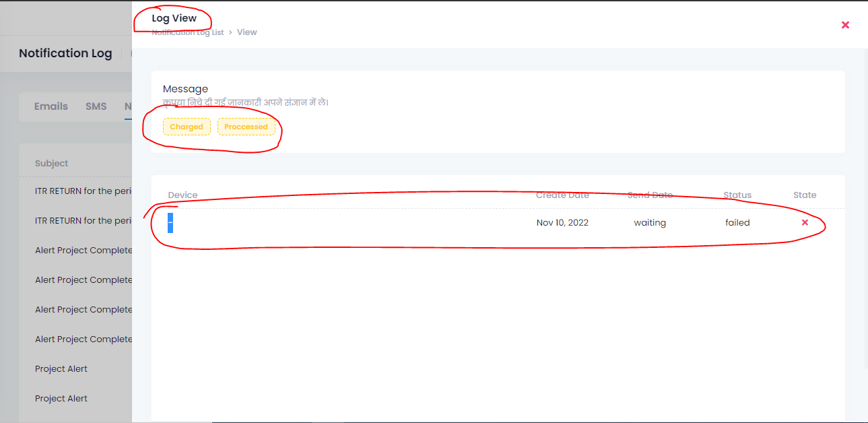
Task: Click the Status column header
Action: [737, 195]
